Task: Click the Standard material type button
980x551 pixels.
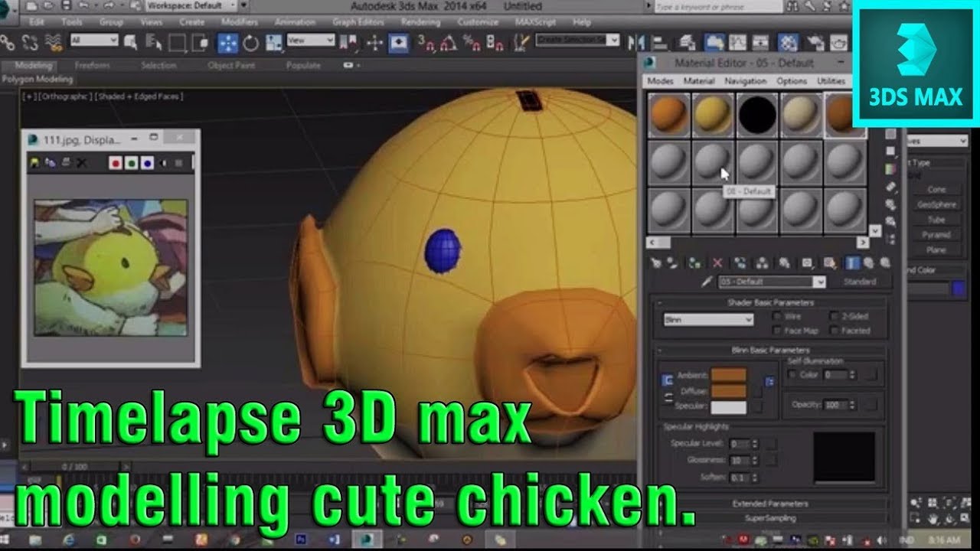Action: pos(860,282)
